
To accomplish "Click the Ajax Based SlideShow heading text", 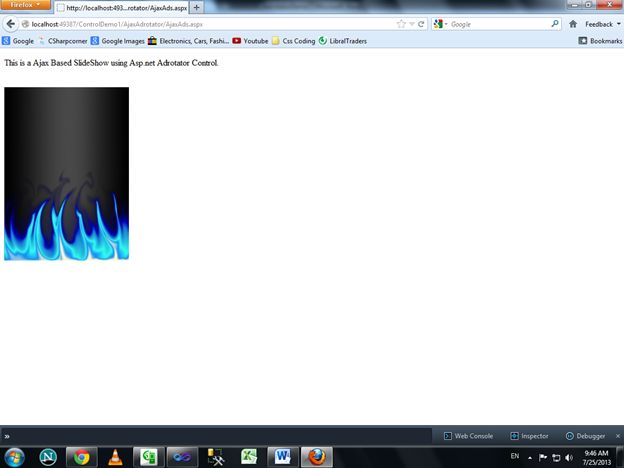I will [x=111, y=63].
